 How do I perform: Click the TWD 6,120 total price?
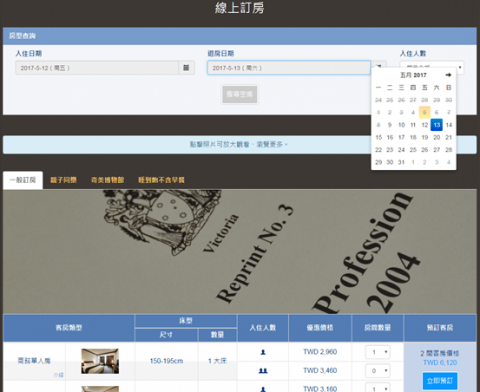point(440,363)
